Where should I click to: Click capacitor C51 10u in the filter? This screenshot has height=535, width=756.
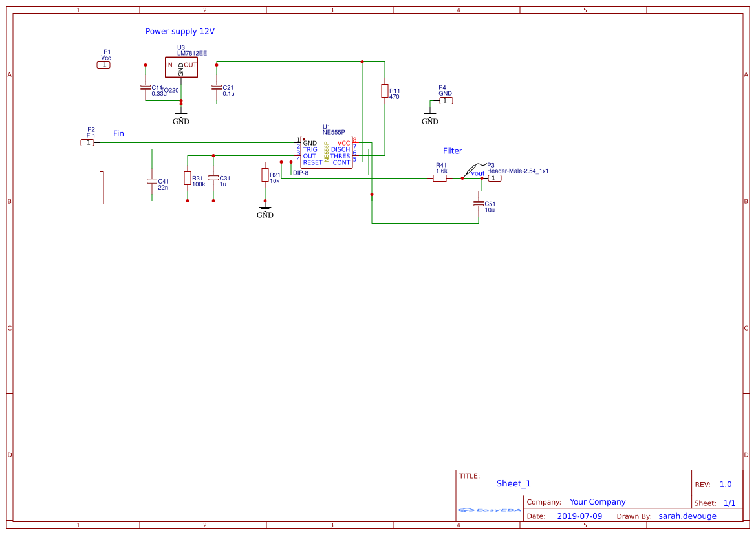tap(479, 202)
